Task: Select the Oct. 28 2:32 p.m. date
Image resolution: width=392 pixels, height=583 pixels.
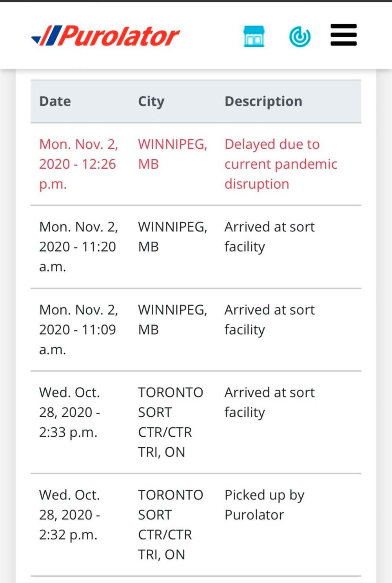Action: click(x=70, y=515)
